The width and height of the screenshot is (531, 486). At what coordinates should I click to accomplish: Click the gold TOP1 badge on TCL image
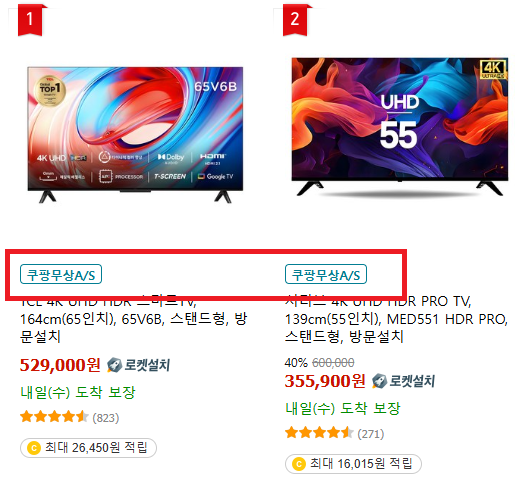[x=50, y=90]
